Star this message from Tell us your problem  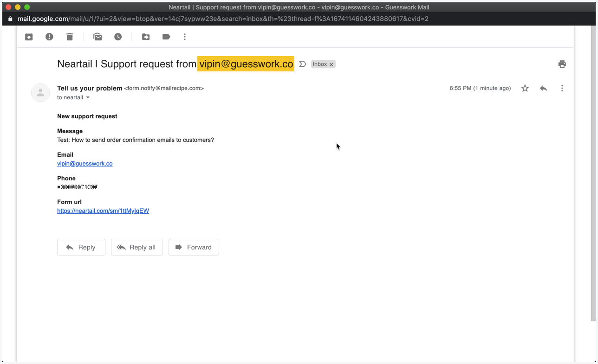click(525, 88)
